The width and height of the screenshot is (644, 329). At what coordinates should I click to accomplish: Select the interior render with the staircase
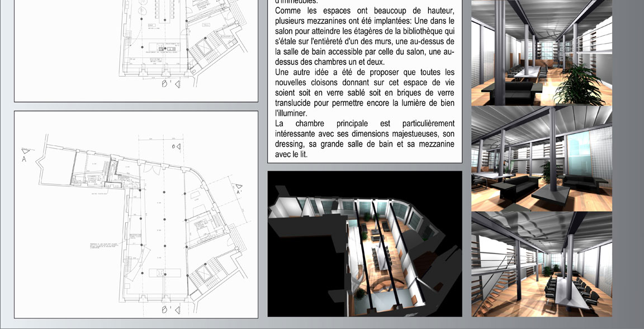(541, 264)
